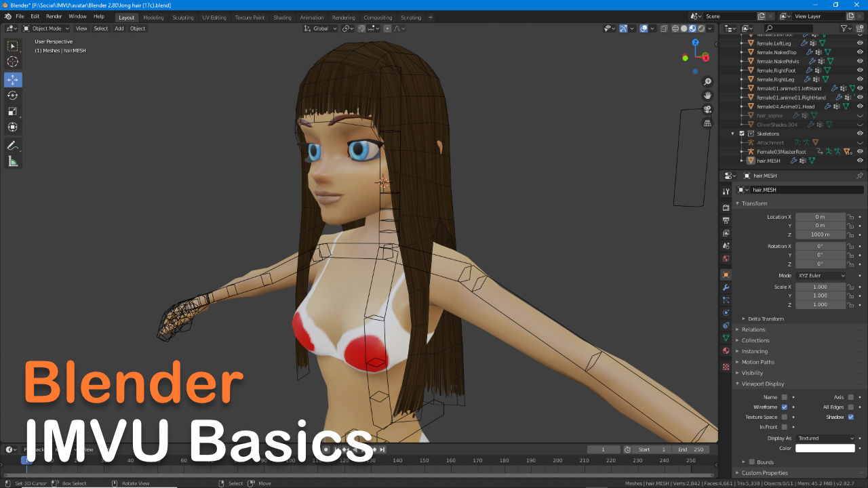868x488 pixels.
Task: Switch to solid viewport shading
Action: pos(684,28)
